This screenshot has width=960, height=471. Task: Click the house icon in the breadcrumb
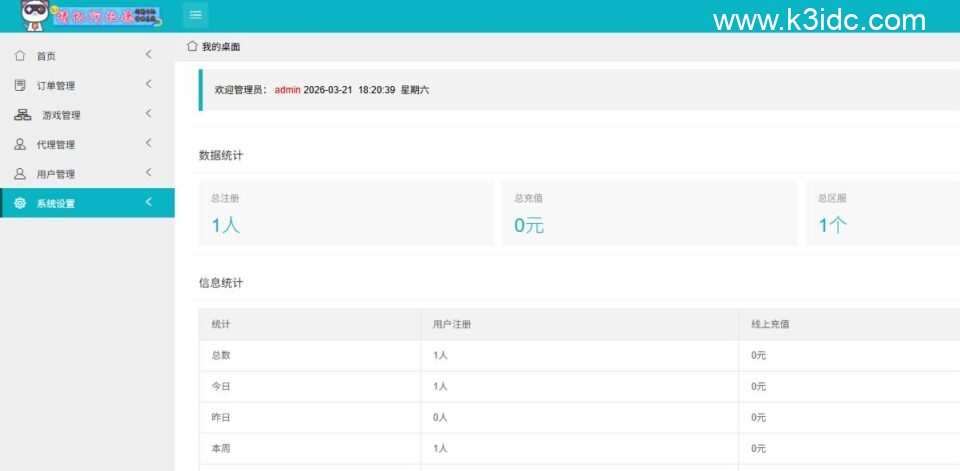192,46
